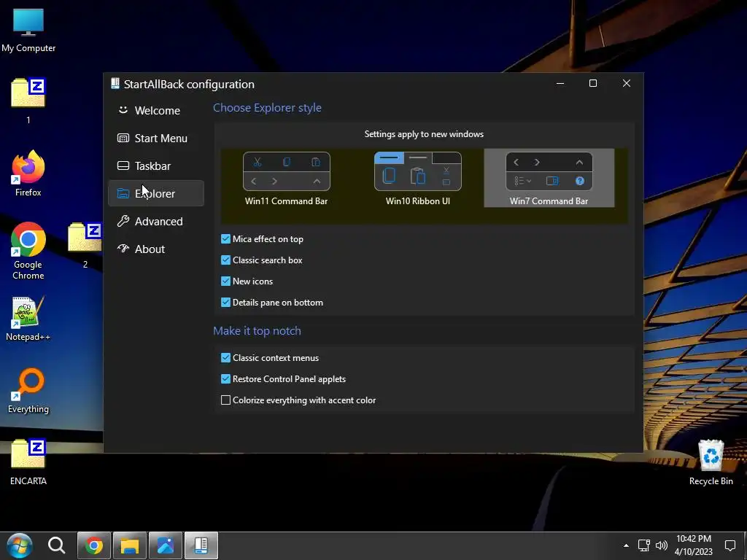Click the Notepad++ desktop shortcut
This screenshot has height=560, width=747.
tap(28, 318)
